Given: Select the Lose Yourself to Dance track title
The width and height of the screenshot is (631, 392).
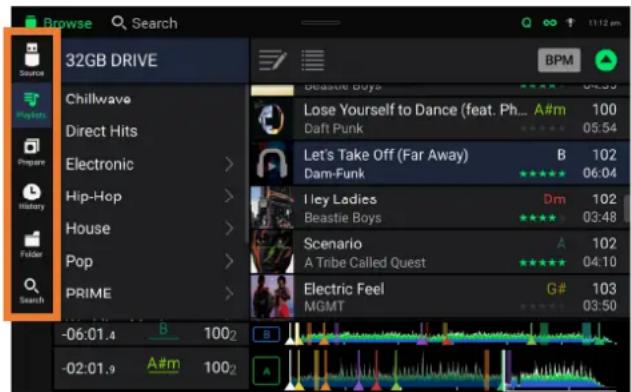Looking at the screenshot, I should 415,110.
